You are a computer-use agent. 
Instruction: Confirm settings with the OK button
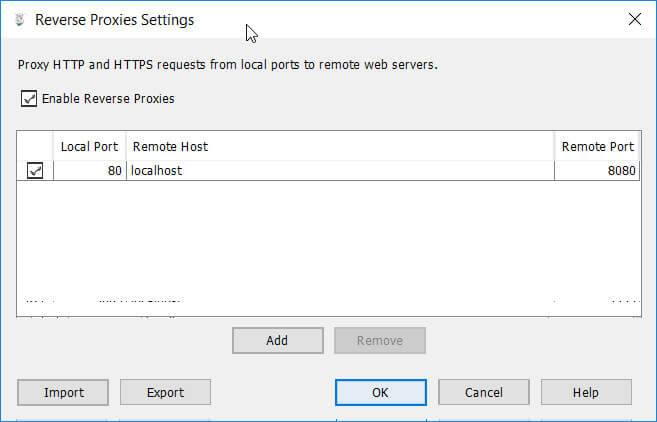coord(380,393)
